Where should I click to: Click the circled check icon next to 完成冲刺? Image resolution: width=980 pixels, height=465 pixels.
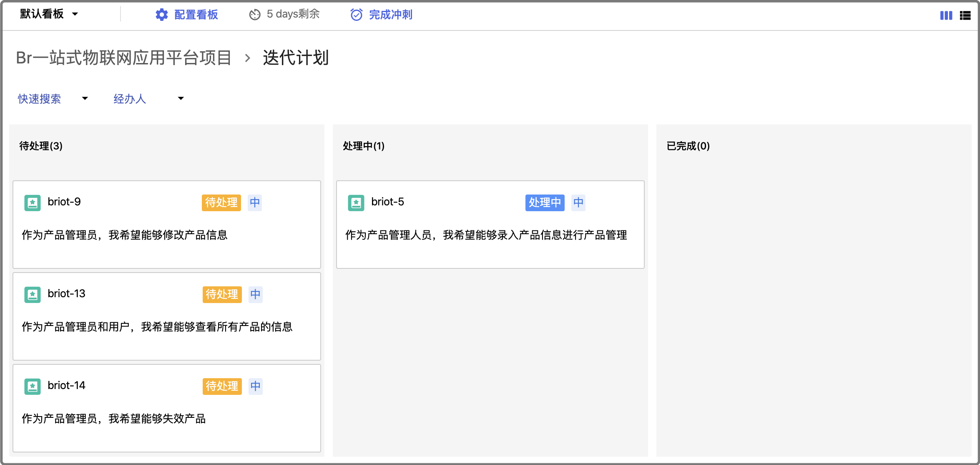click(355, 14)
